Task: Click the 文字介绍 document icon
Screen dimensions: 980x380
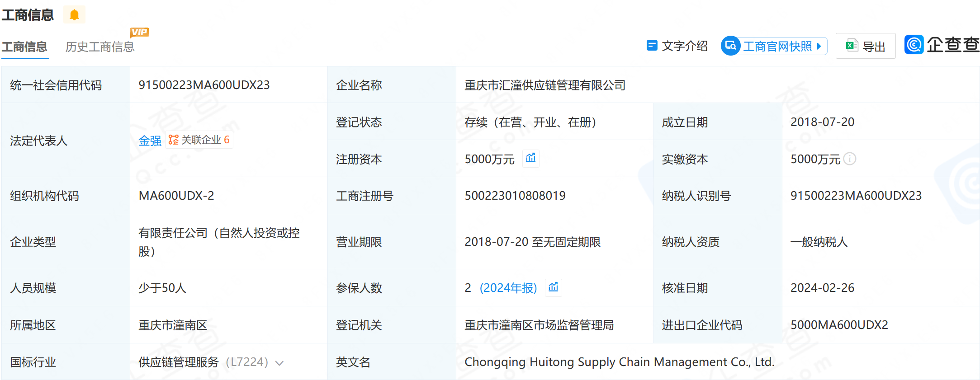Action: (652, 46)
